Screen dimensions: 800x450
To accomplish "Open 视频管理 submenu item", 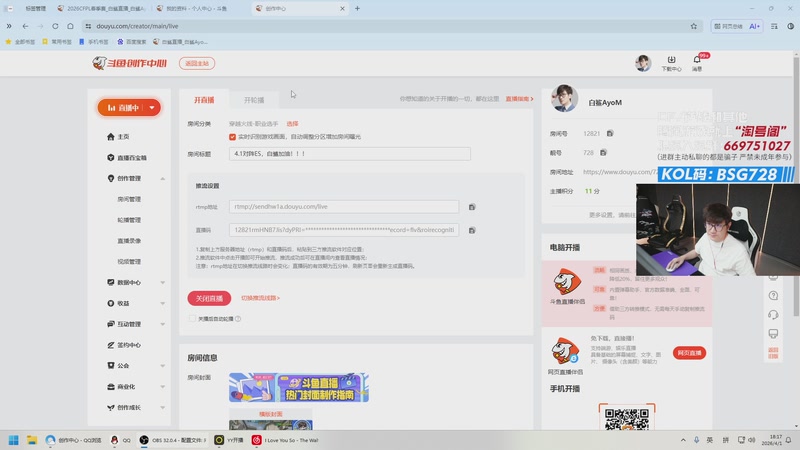I will [129, 261].
